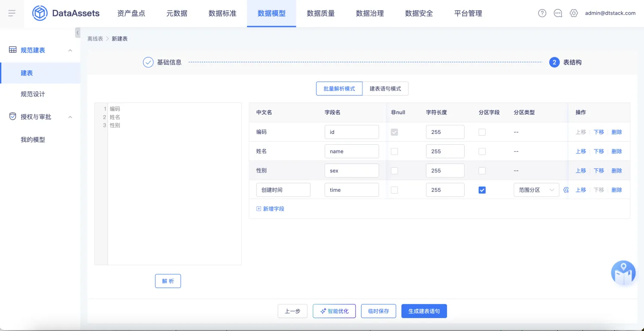Open the chat message icon
The height and width of the screenshot is (331, 644).
[x=558, y=13]
